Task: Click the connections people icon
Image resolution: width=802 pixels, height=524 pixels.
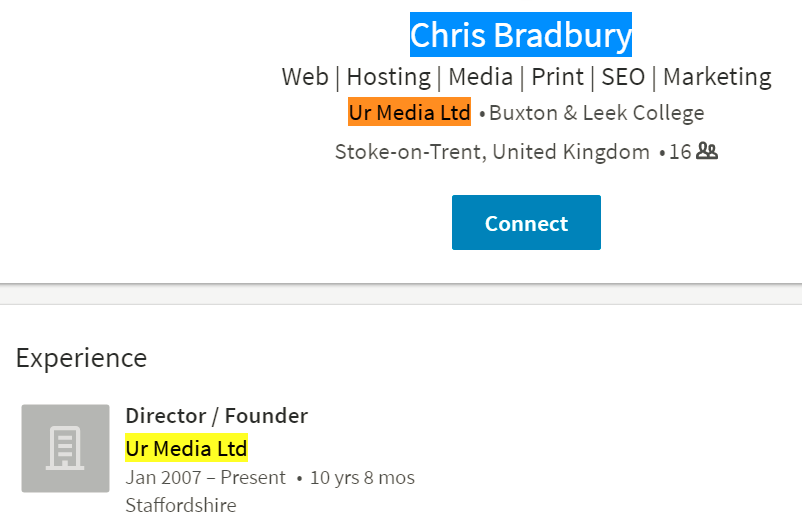Action: click(707, 151)
